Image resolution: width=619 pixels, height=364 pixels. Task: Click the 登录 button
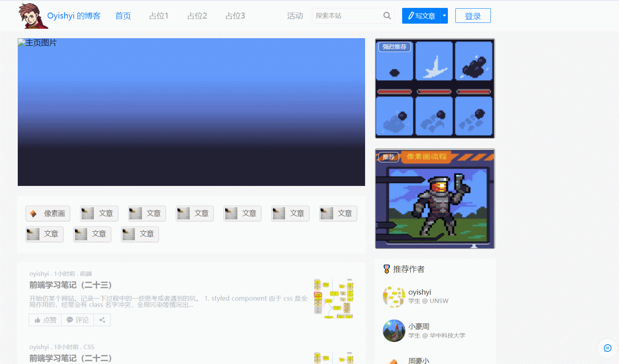pyautogui.click(x=473, y=16)
